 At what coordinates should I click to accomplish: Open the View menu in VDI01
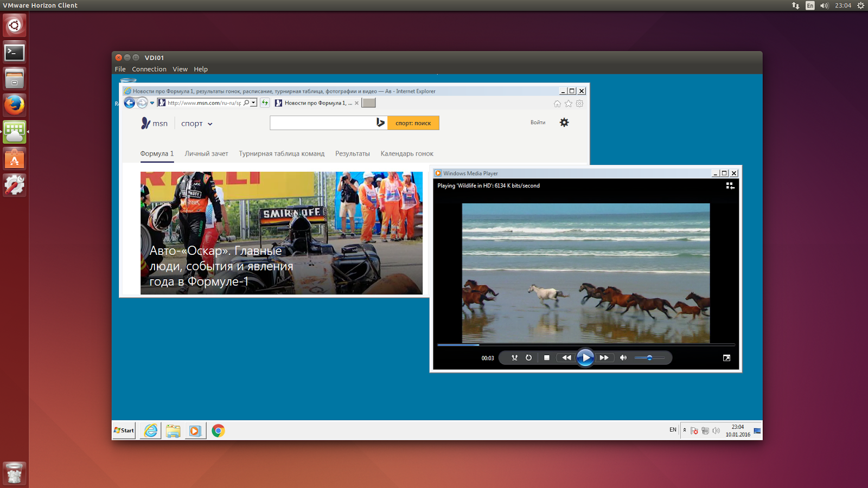[x=180, y=69]
